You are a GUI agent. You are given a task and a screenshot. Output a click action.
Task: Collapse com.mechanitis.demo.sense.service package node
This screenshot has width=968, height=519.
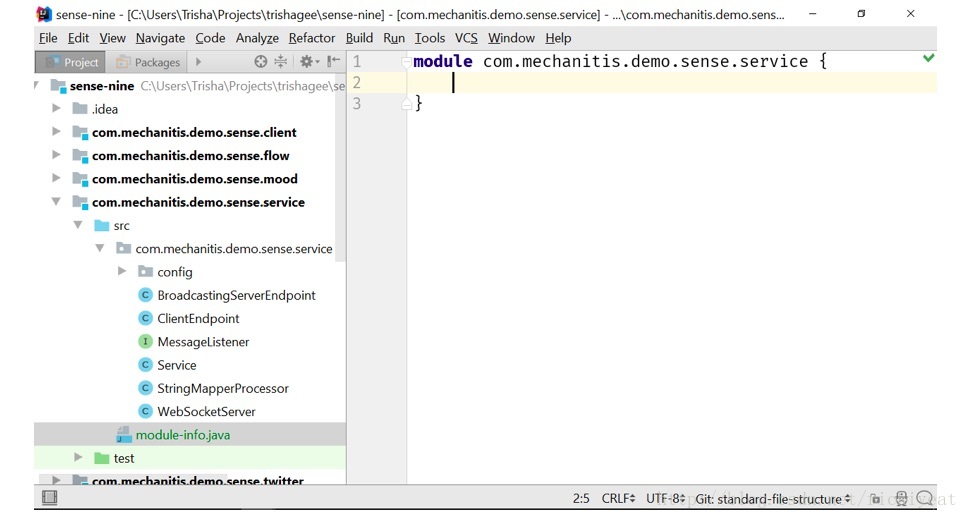tap(99, 248)
